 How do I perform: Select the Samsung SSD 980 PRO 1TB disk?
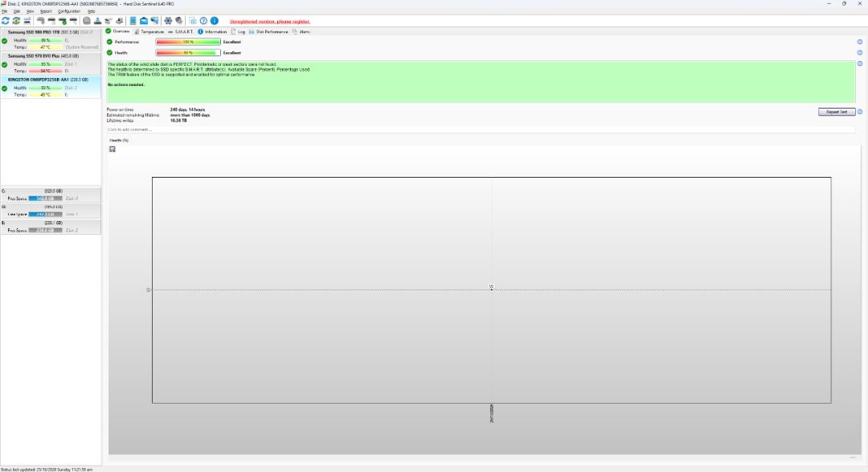tap(51, 40)
